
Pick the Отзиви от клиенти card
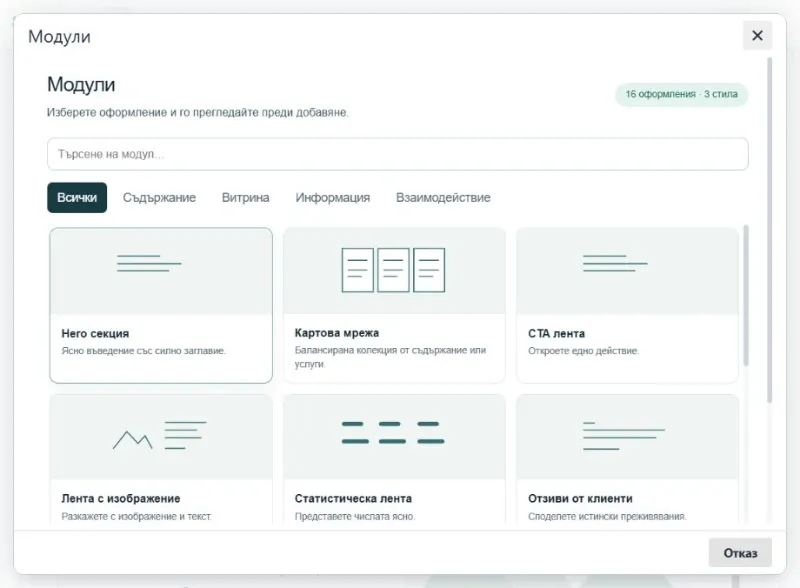[627, 458]
